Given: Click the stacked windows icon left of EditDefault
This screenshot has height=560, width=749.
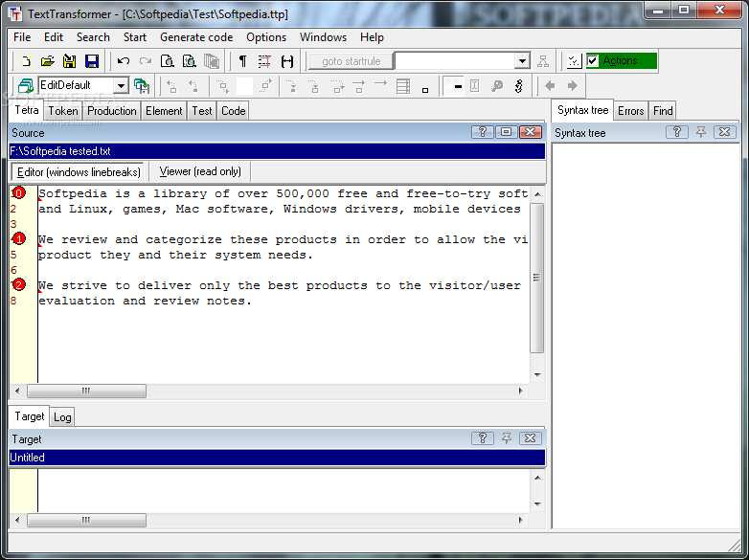Looking at the screenshot, I should pyautogui.click(x=26, y=86).
